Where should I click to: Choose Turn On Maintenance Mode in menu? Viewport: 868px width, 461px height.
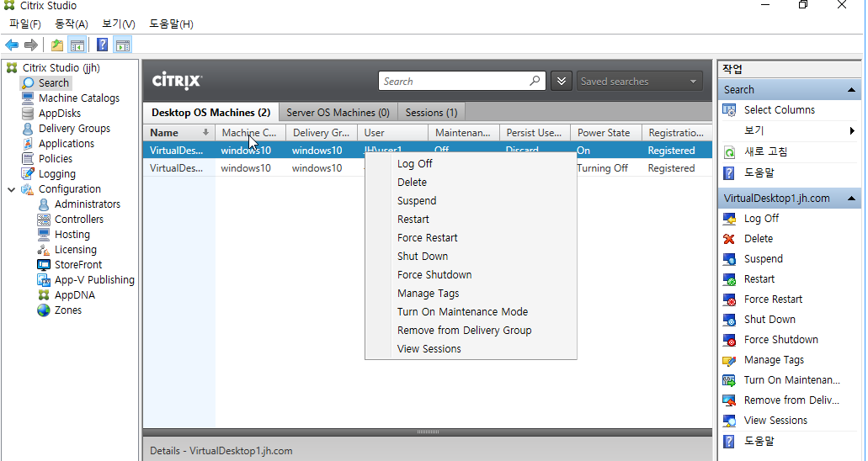[x=471, y=312]
